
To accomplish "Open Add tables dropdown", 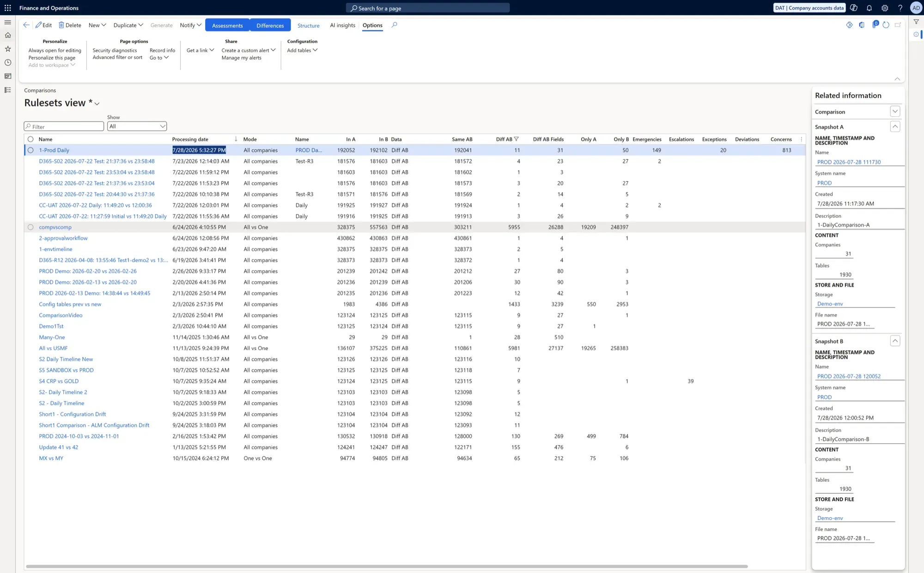I will (302, 50).
